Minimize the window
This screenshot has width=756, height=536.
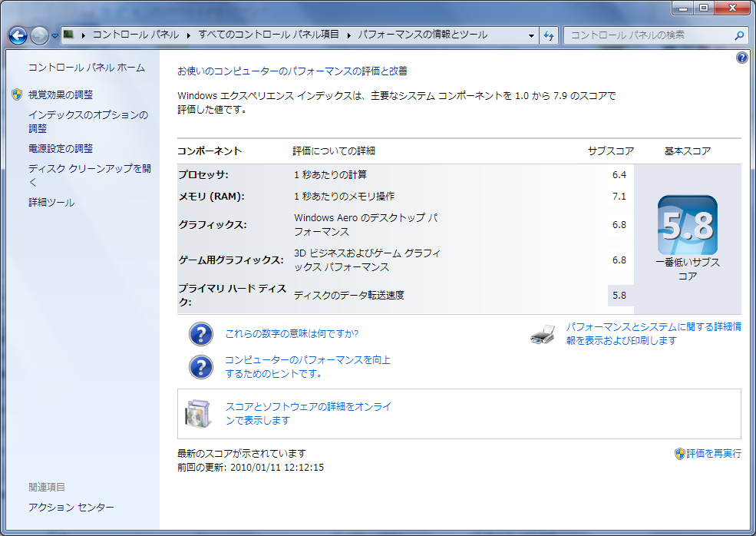683,8
